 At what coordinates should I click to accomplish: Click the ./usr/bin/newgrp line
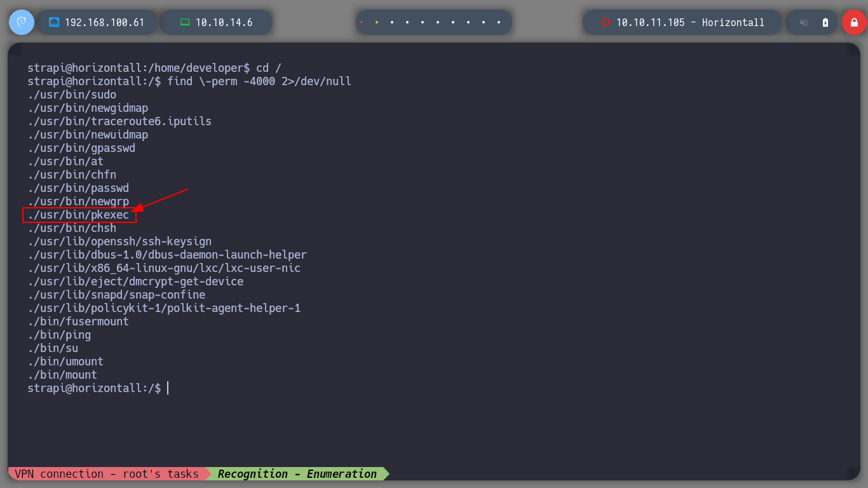[78, 201]
